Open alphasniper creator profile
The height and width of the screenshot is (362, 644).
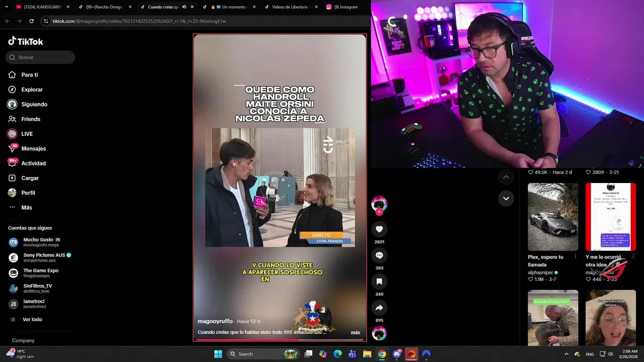click(540, 273)
